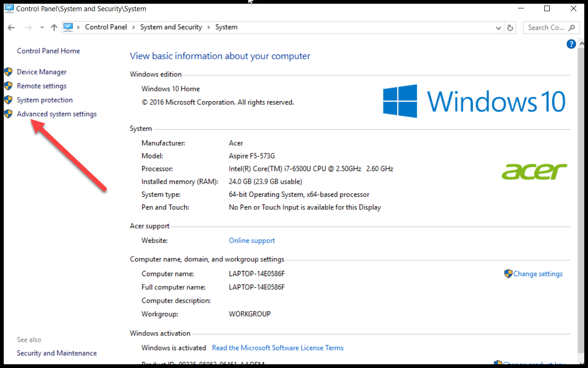Screen dimensions: 588x368
Task: Click the search magnifier icon
Action: (572, 28)
